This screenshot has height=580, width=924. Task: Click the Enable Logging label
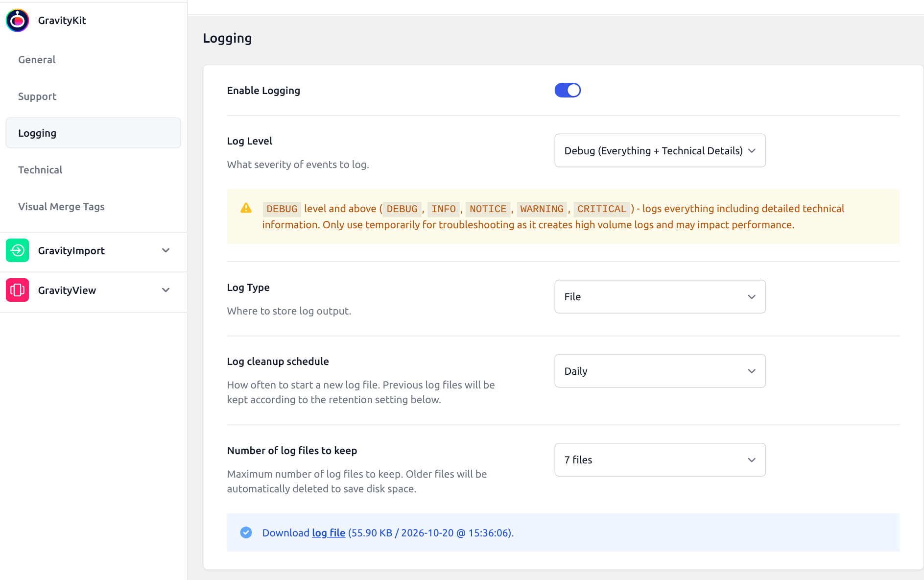(263, 91)
